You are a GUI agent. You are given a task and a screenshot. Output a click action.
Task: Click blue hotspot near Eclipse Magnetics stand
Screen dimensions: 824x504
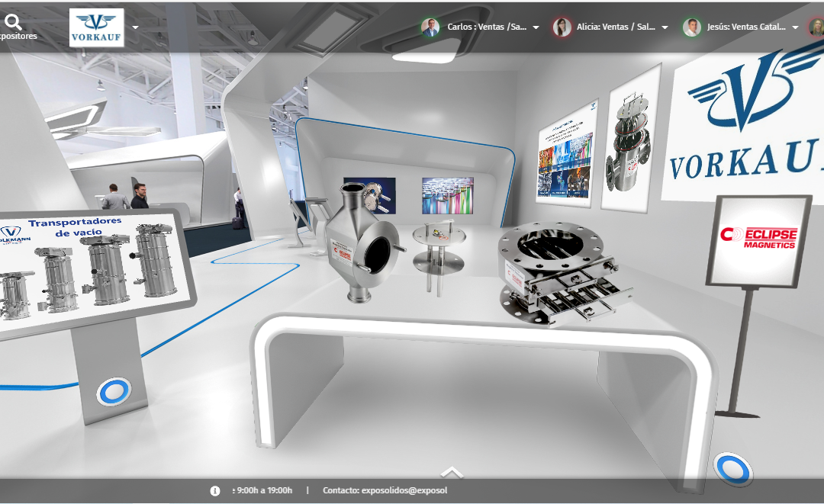point(732,469)
